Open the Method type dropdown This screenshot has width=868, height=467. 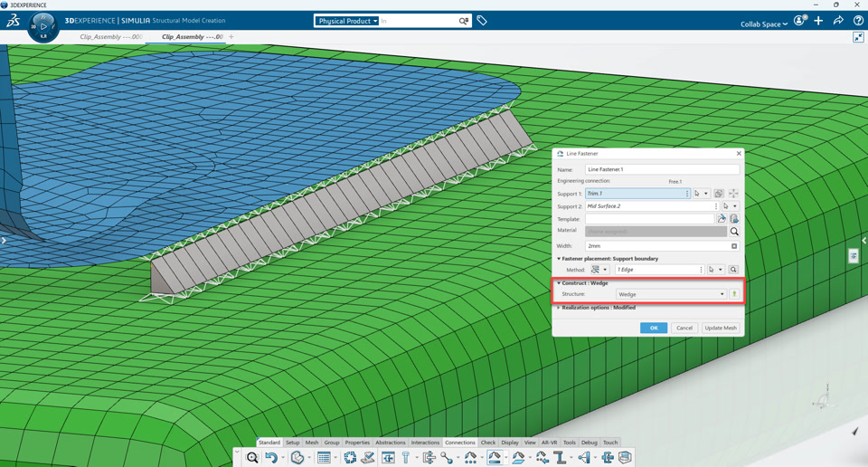tap(599, 270)
